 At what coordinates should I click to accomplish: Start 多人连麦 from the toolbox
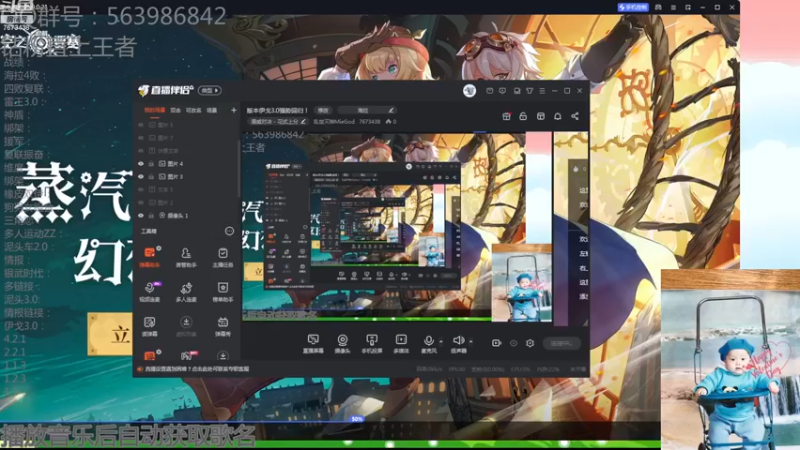pos(186,292)
